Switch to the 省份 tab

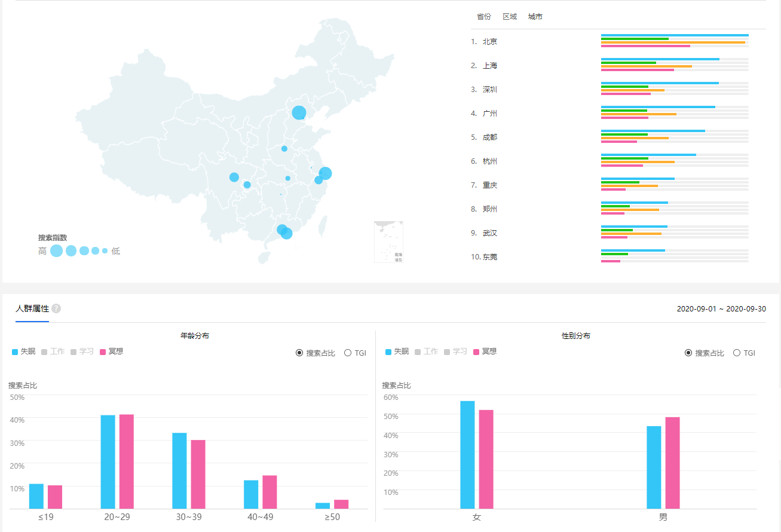click(x=484, y=17)
